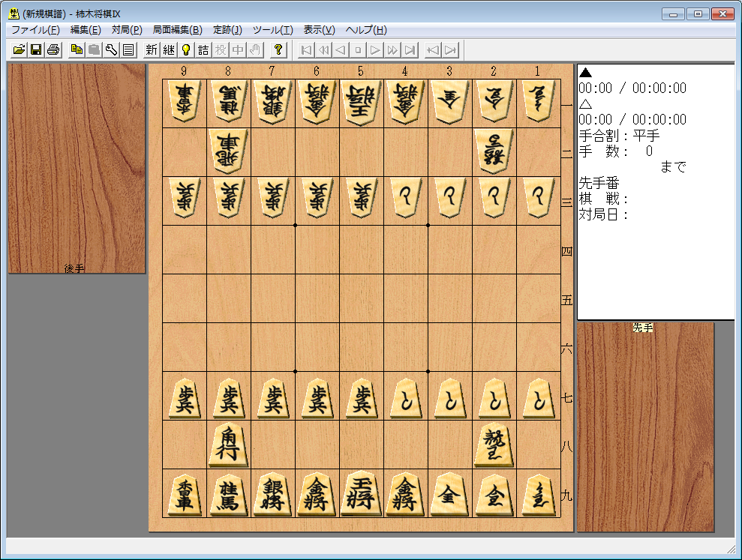Select the sente bishop 角行 on rank 八
Screen dimensions: 742x560
click(x=228, y=445)
